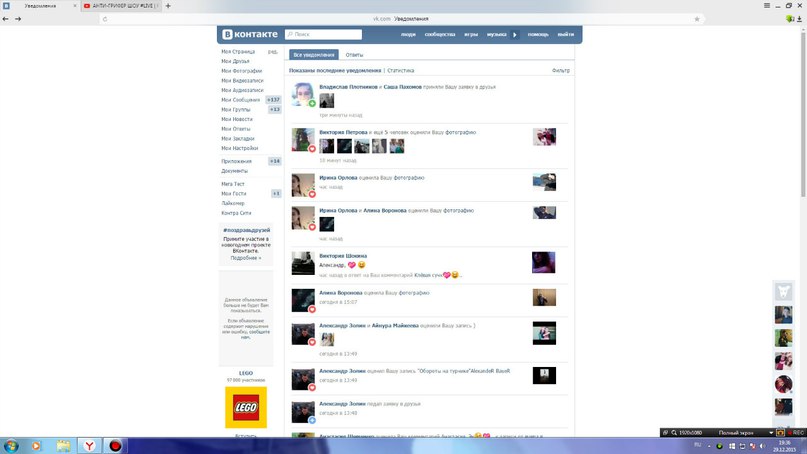The image size is (807, 454).
Task: Open Владислав Плотников profile link
Action: (x=348, y=87)
